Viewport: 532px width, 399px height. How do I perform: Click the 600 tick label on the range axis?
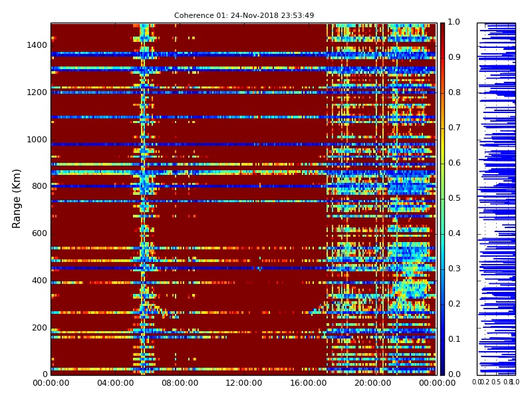coord(39,233)
